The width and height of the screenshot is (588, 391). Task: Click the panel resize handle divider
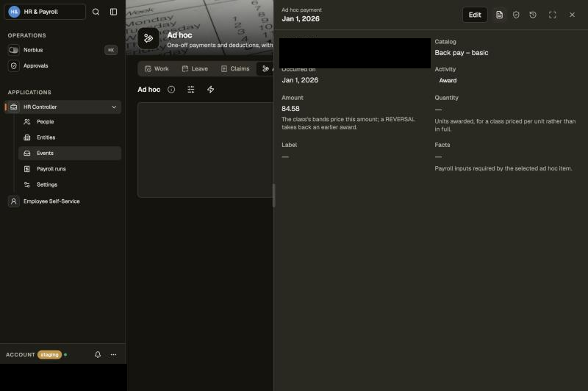[x=273, y=195]
